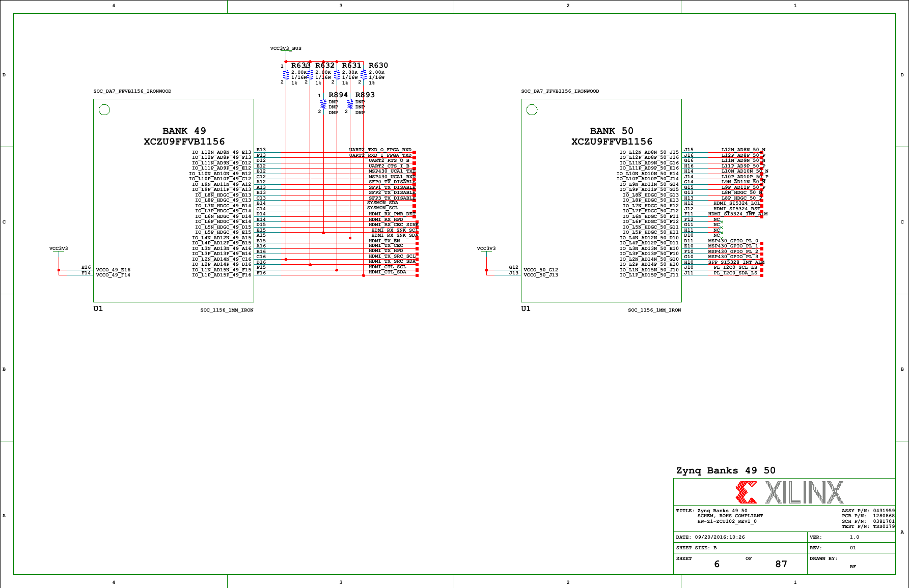Click the R630 resistor symbol
The width and height of the screenshot is (909, 588).
tap(364, 74)
